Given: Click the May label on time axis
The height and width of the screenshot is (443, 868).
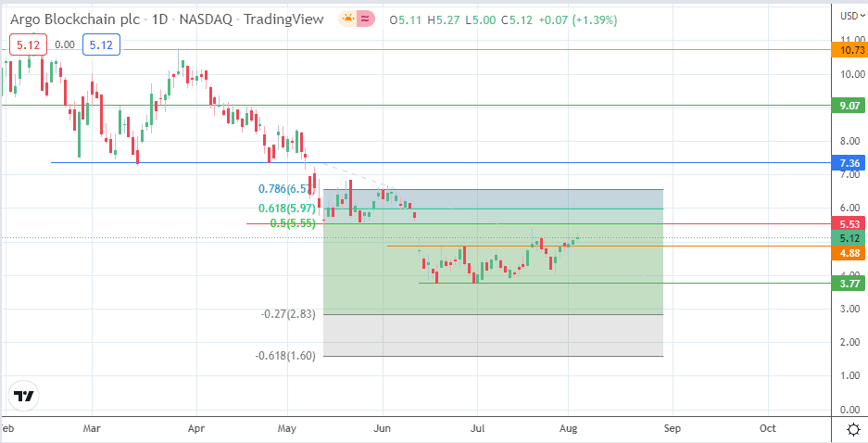Looking at the screenshot, I should [x=287, y=428].
